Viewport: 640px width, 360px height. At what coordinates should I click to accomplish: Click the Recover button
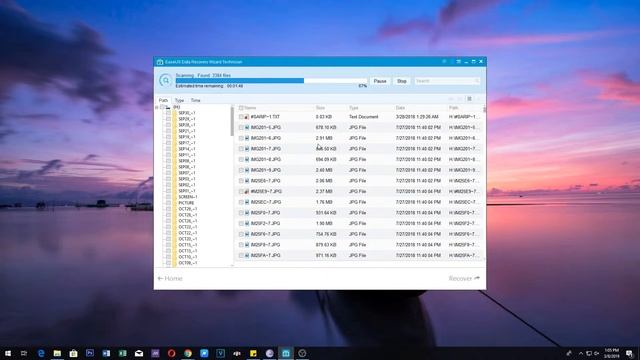tap(464, 278)
